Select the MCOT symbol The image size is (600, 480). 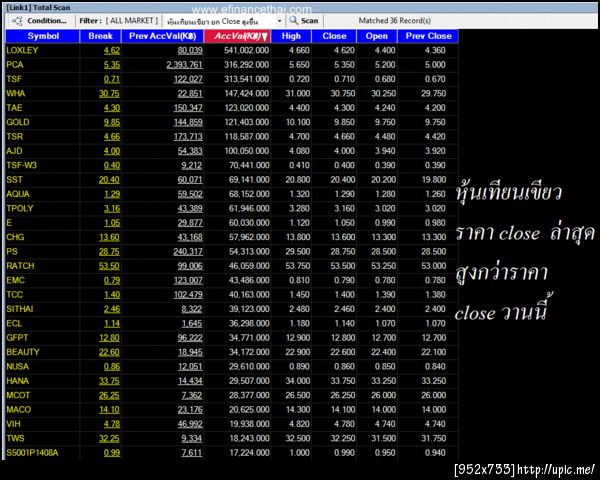tap(18, 395)
